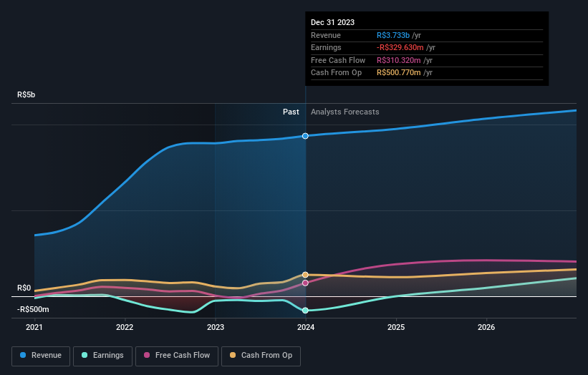Click the orange Cash From Op data point at 2024
Viewport: 588px width, 375px height.
[x=305, y=275]
